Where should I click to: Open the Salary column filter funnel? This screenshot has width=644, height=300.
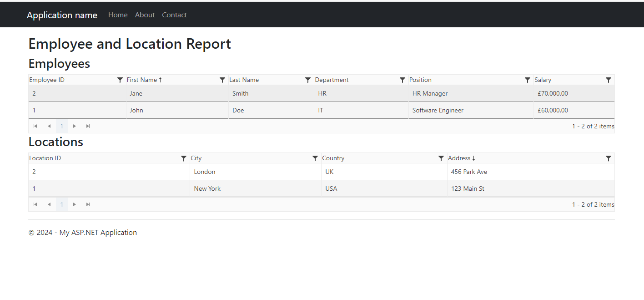coord(609,80)
